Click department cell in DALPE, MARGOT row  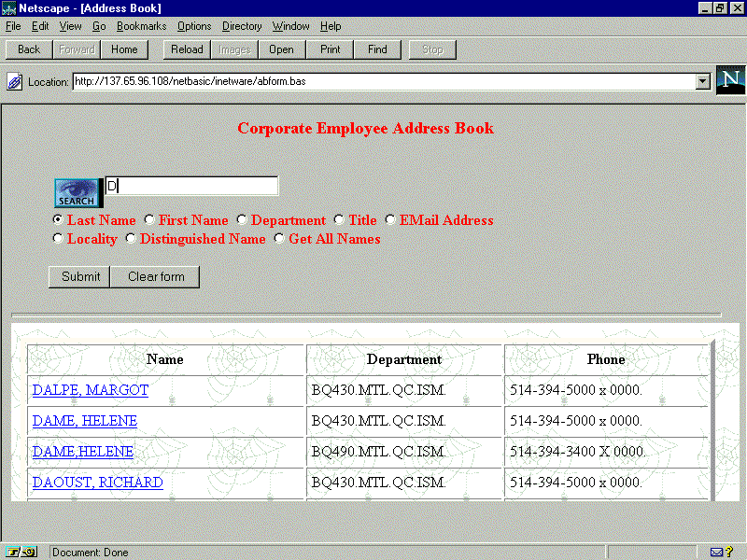[404, 390]
